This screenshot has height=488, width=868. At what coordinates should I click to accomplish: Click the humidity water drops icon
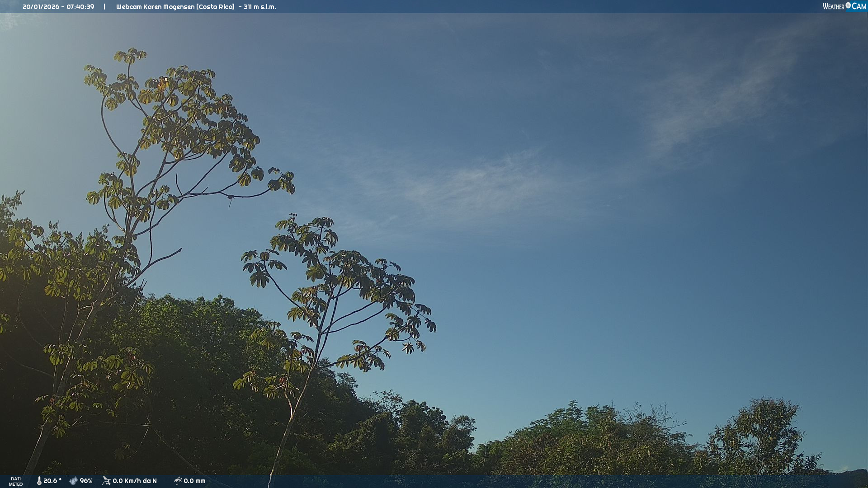73,481
